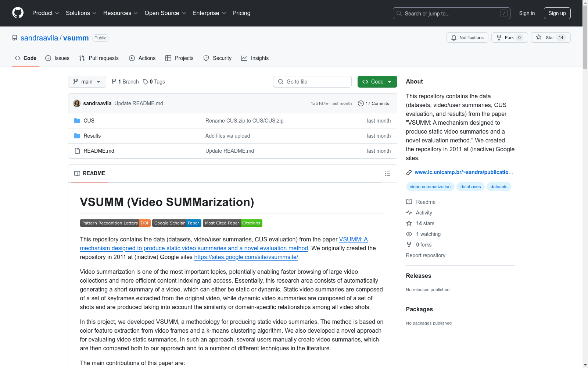Expand the Open Source menu
This screenshot has width=588, height=368.
click(x=165, y=13)
